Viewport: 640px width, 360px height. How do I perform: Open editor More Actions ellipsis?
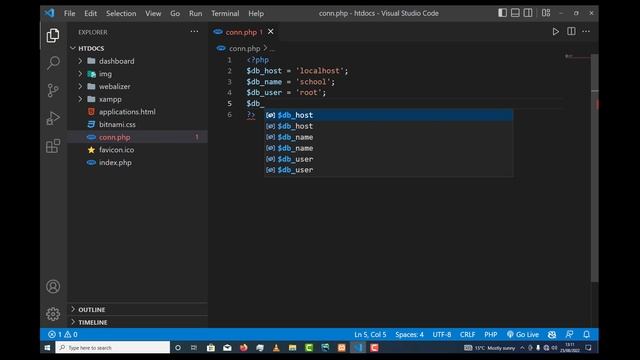[586, 31]
